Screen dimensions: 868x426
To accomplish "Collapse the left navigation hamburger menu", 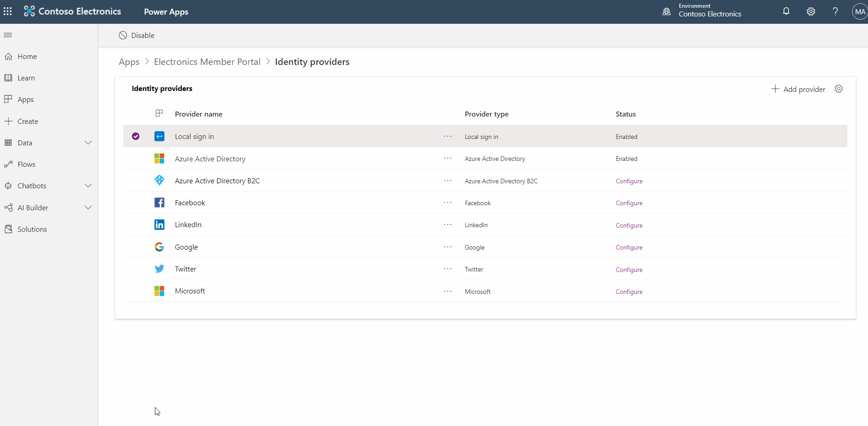I will click(8, 35).
